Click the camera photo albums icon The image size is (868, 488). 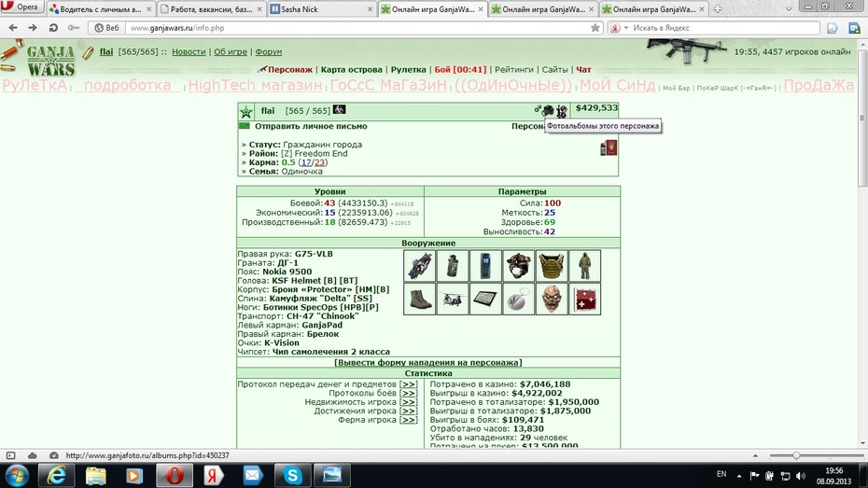point(548,111)
